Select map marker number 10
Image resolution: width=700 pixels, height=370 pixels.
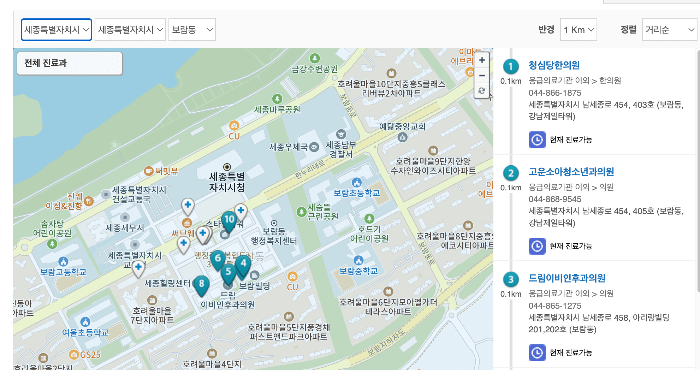point(229,222)
